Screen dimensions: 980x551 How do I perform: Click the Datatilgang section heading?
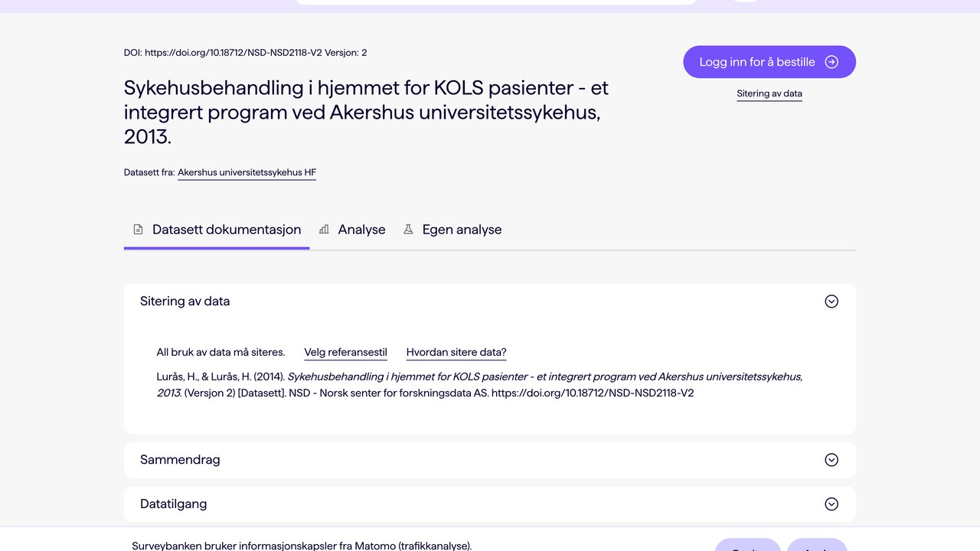(x=173, y=504)
